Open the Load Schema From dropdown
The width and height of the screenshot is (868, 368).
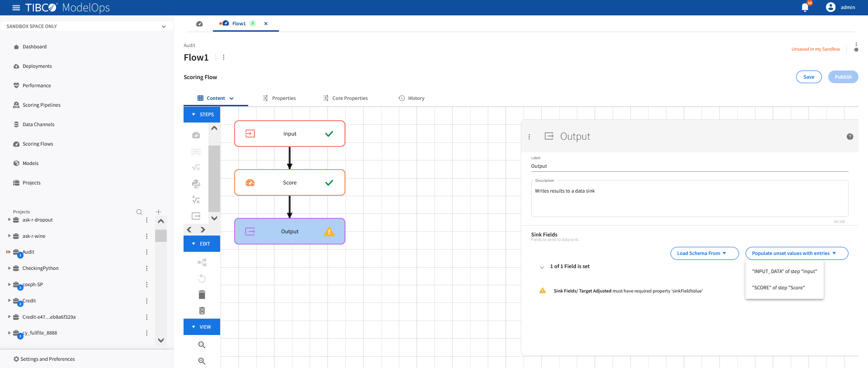point(704,254)
